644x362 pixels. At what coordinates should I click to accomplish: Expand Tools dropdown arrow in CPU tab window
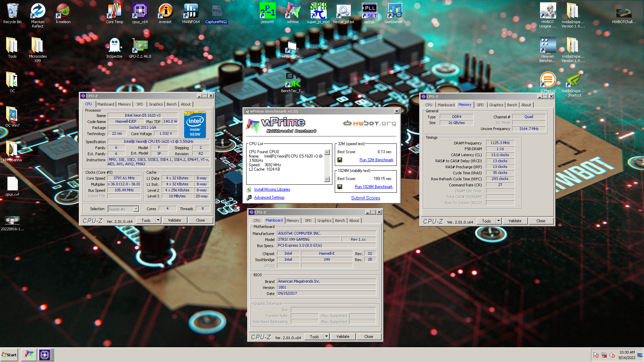[x=158, y=220]
